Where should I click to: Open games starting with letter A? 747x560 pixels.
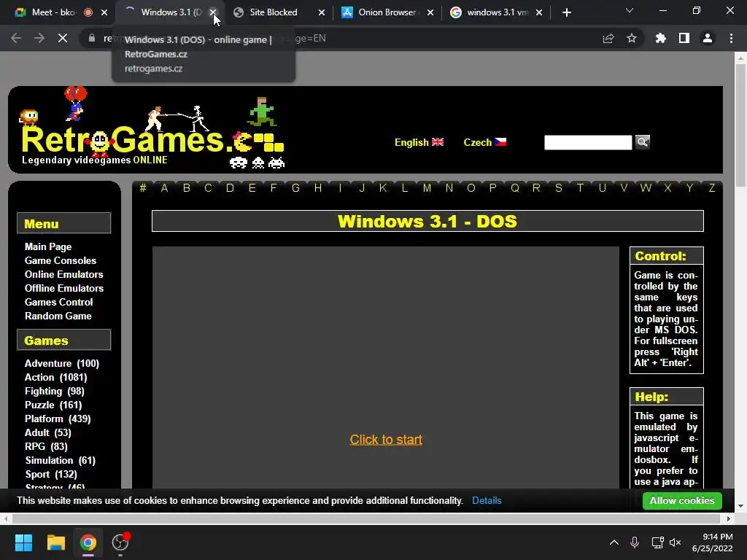pyautogui.click(x=164, y=188)
